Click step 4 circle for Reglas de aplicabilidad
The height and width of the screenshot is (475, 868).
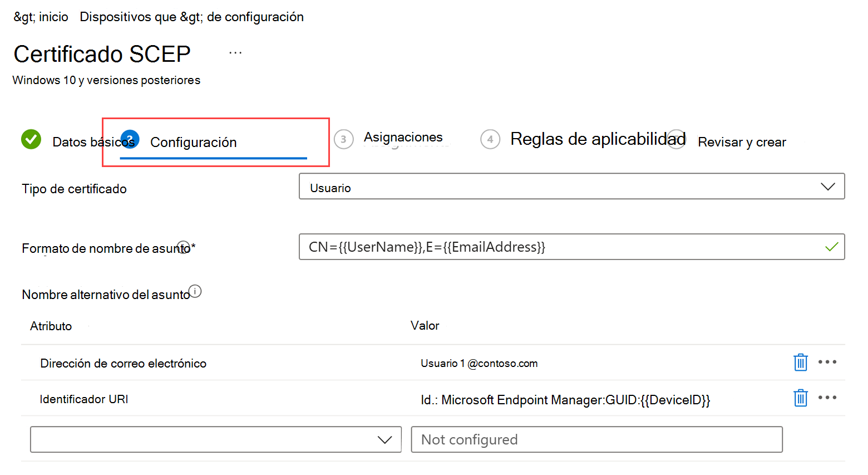click(x=490, y=139)
